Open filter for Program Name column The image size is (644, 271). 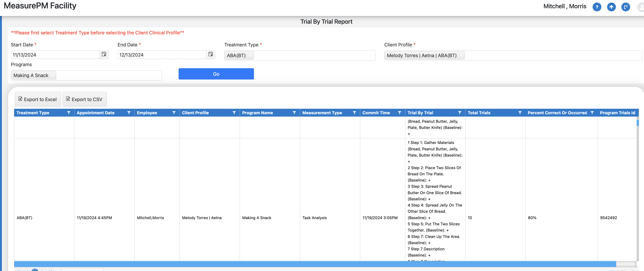click(x=294, y=113)
